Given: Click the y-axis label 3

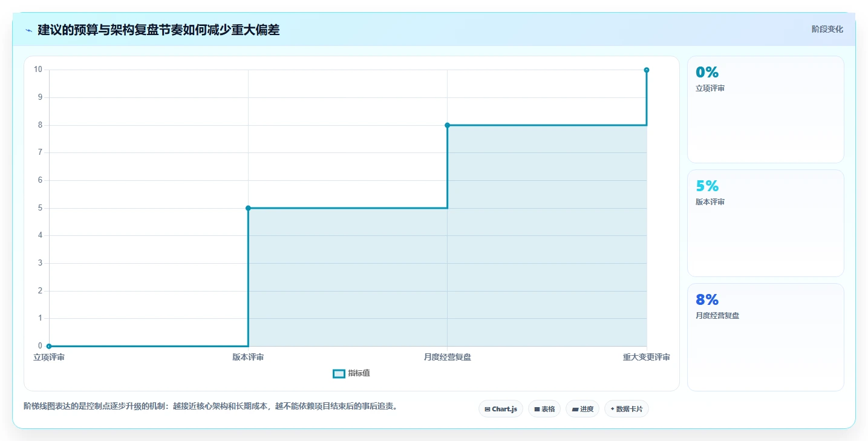Looking at the screenshot, I should [x=40, y=263].
